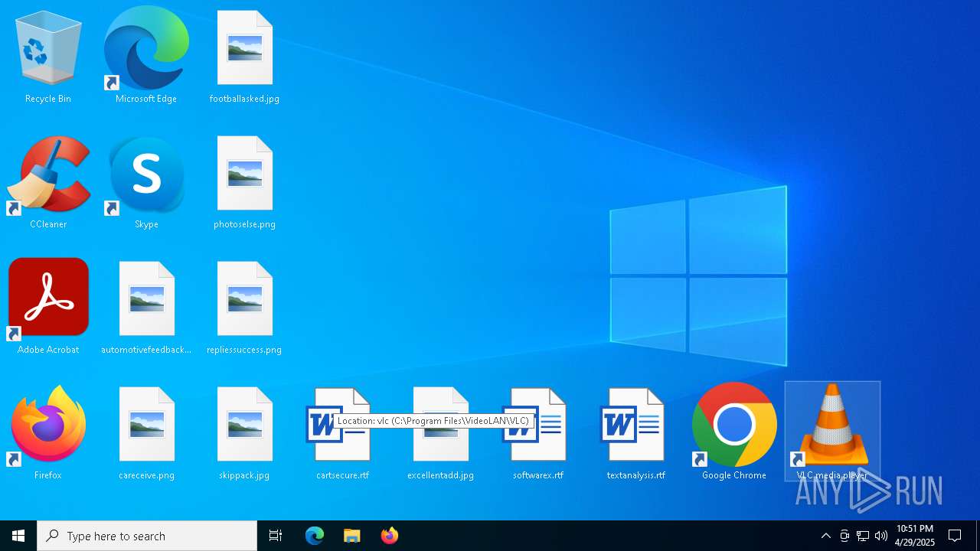Select the CCleaner desktop shortcut
The image size is (980, 551).
[48, 183]
